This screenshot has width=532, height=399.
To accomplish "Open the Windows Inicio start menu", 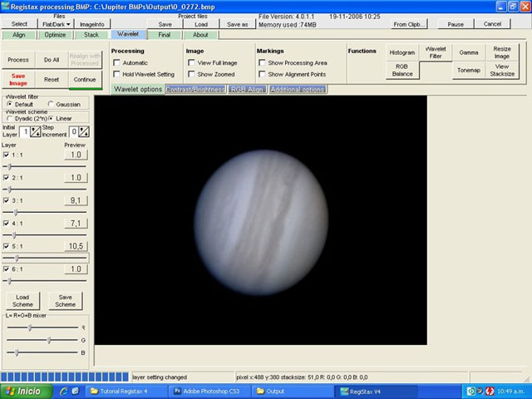I will point(23,390).
